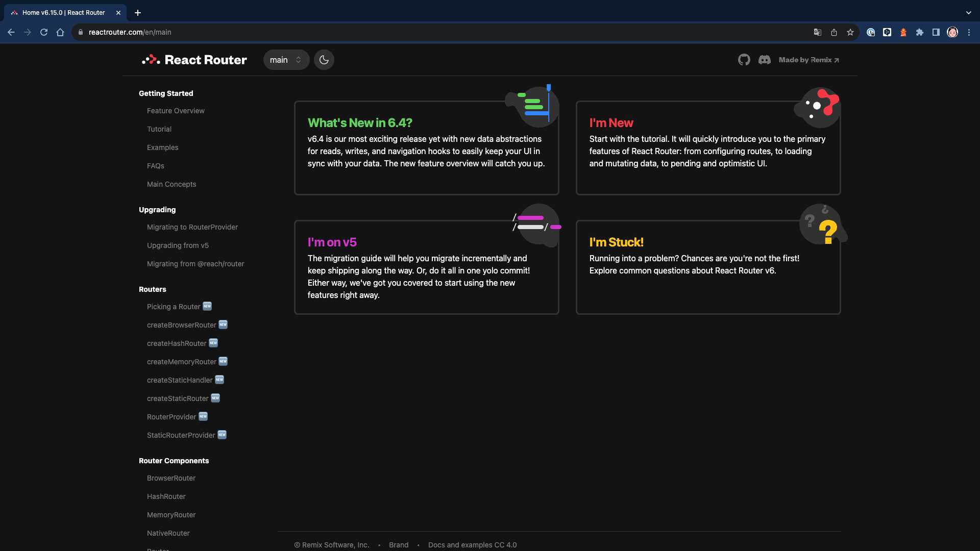Toggle the browser side panel
The image size is (980, 551).
936,32
